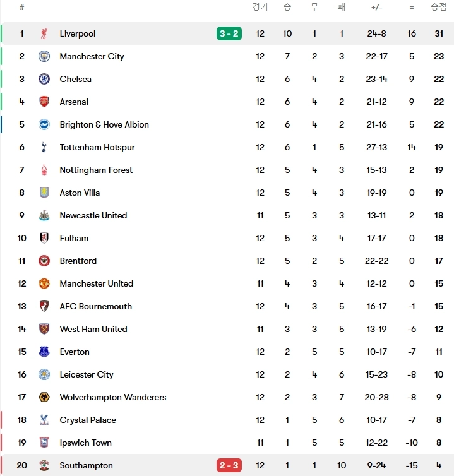Click the Newcastle United crest icon
Viewport: 454px width, 476px height.
pos(44,215)
